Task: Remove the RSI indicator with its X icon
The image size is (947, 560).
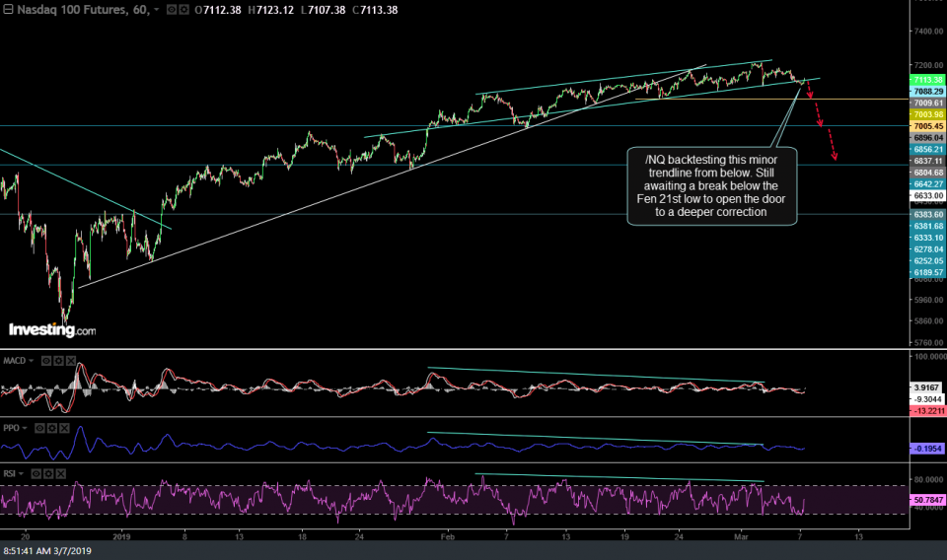Action: coord(60,473)
